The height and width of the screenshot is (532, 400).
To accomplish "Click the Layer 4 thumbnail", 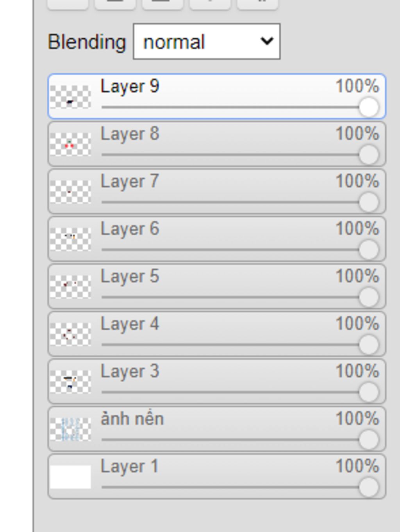I will point(70,334).
